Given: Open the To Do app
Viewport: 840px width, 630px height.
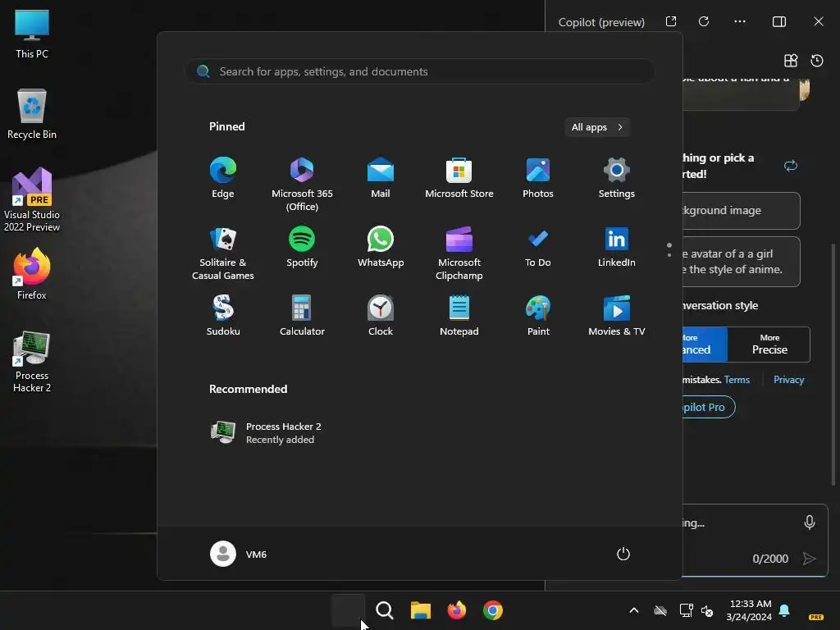Looking at the screenshot, I should pyautogui.click(x=538, y=246).
